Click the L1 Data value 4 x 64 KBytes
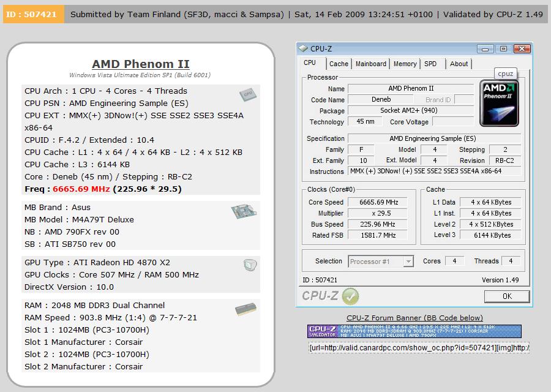551x392 pixels. click(490, 202)
